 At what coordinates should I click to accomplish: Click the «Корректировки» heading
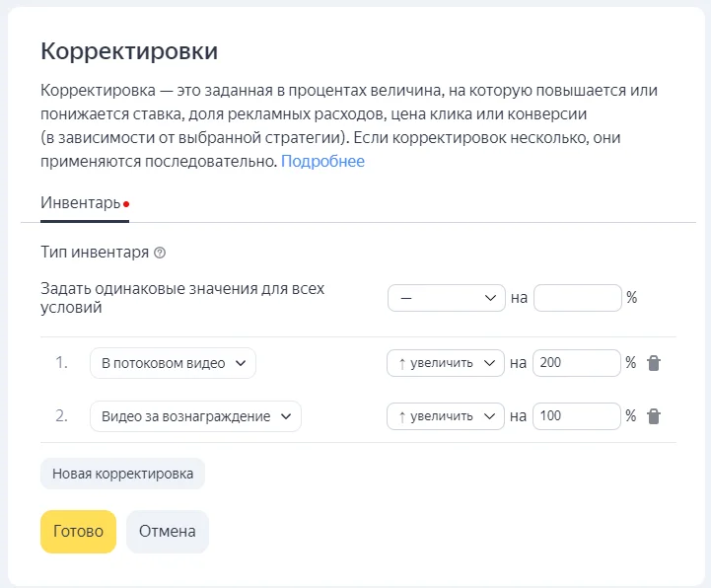(x=129, y=51)
